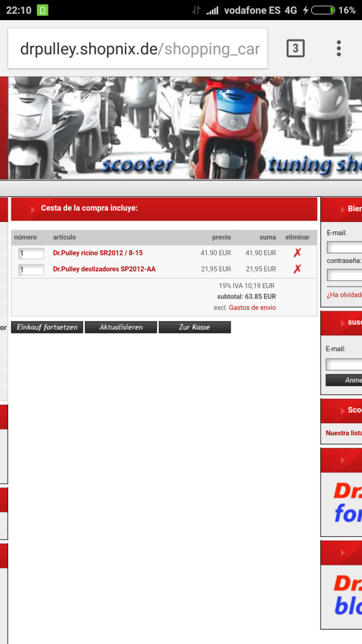Edit quantity field for deslizadores SP2012-AA
The width and height of the screenshot is (362, 644).
pos(31,269)
